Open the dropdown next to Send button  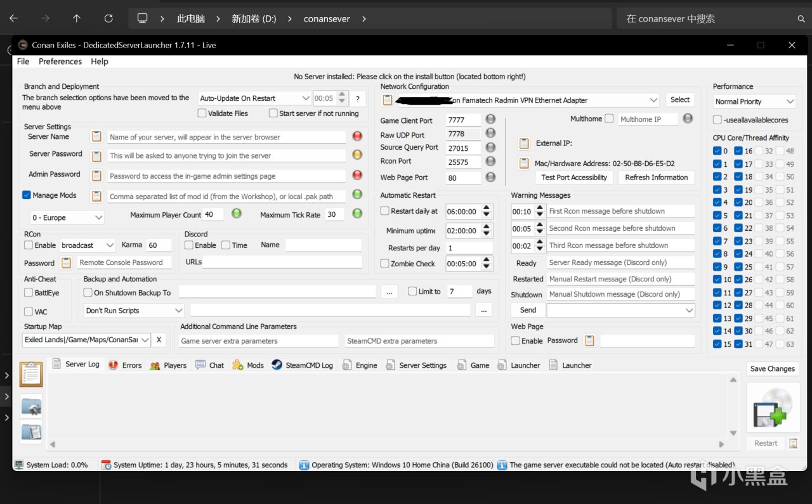pos(621,311)
